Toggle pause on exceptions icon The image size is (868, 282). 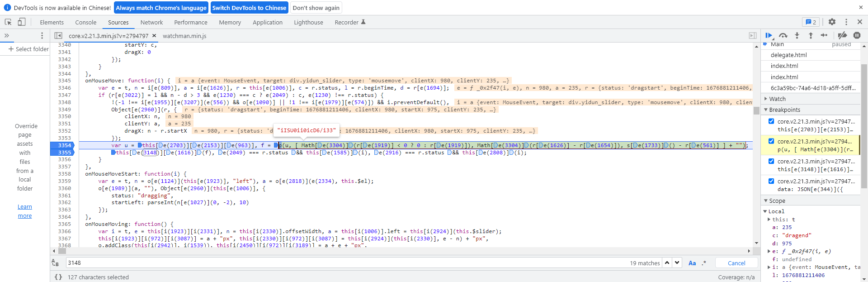click(x=857, y=35)
